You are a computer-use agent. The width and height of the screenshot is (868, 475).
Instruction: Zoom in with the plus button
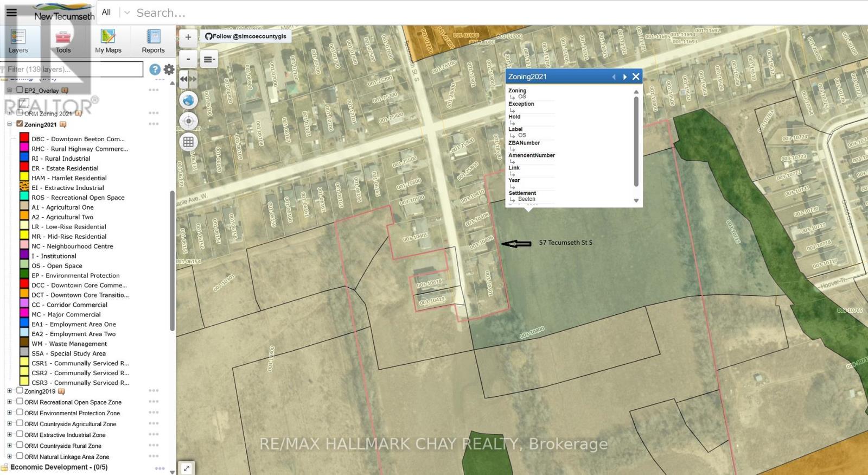click(188, 37)
